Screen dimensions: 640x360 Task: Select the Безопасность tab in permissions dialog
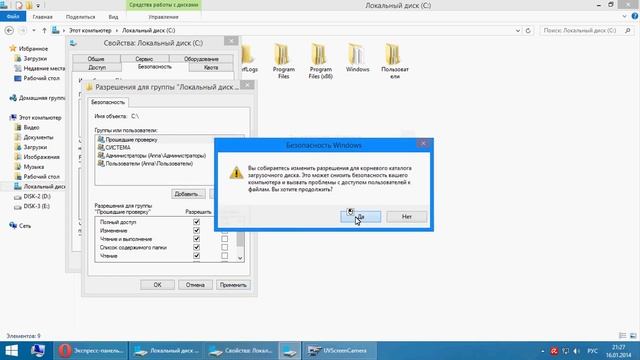108,102
